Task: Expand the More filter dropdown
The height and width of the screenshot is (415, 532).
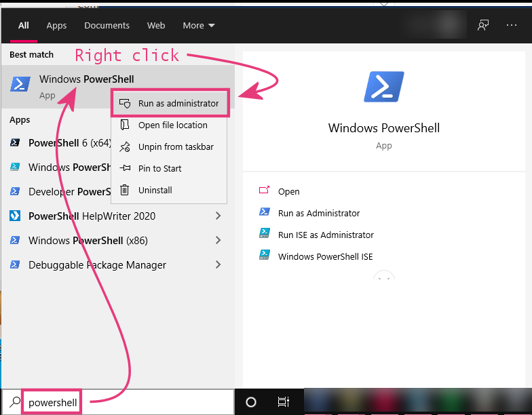Action: coord(198,26)
